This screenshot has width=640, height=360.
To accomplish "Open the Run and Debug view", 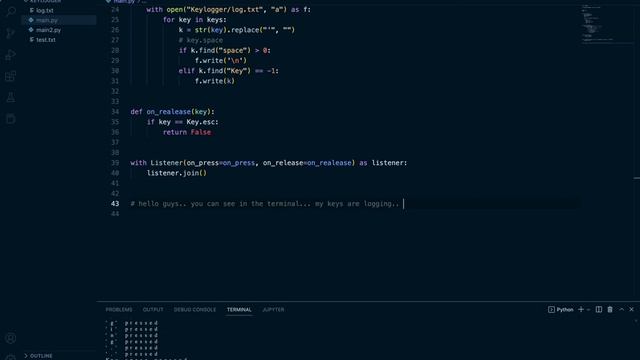I will (11, 54).
